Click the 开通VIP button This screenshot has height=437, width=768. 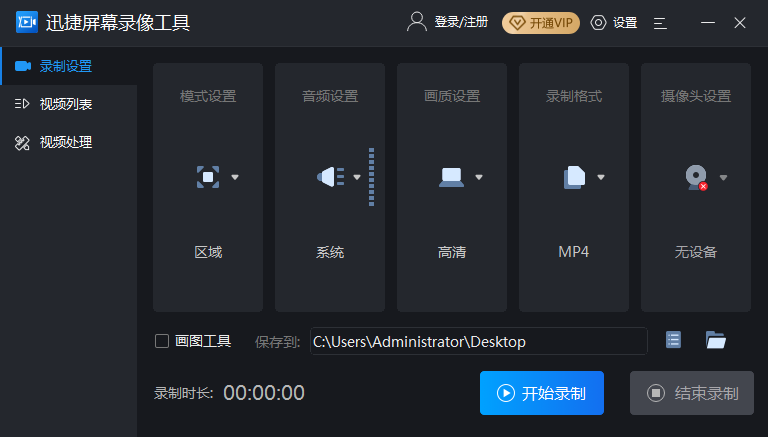pyautogui.click(x=541, y=22)
